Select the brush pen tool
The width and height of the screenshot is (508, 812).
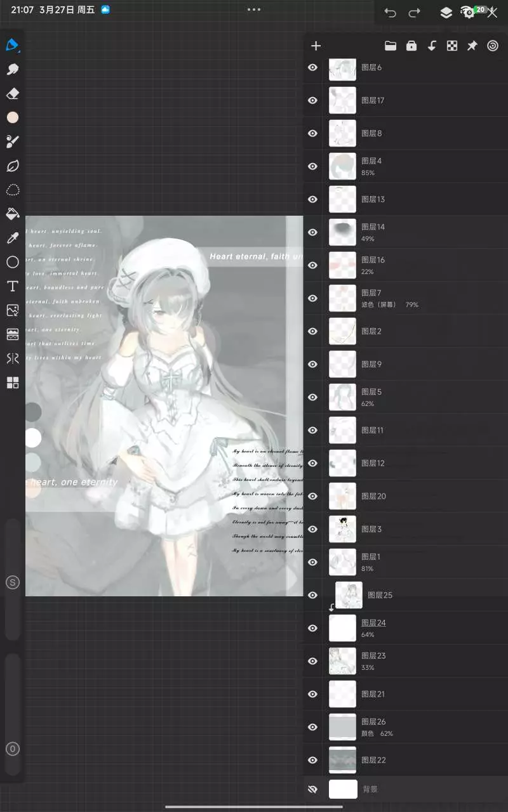tap(13, 45)
